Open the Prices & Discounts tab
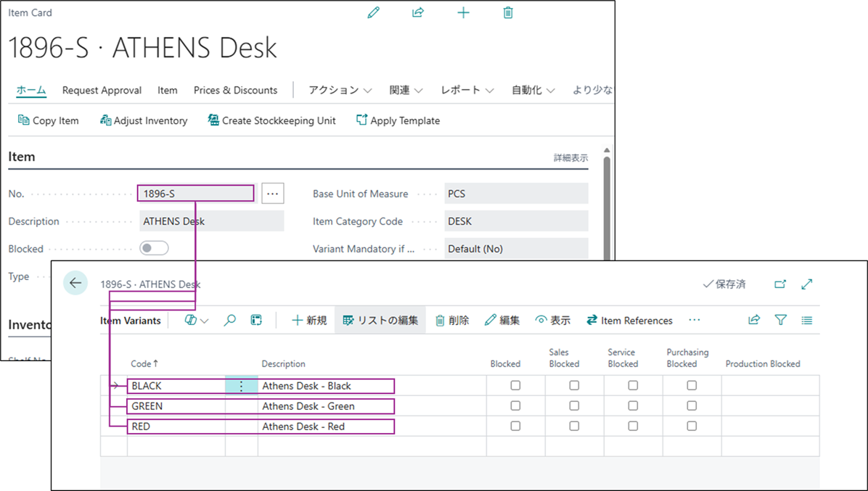 coord(235,90)
